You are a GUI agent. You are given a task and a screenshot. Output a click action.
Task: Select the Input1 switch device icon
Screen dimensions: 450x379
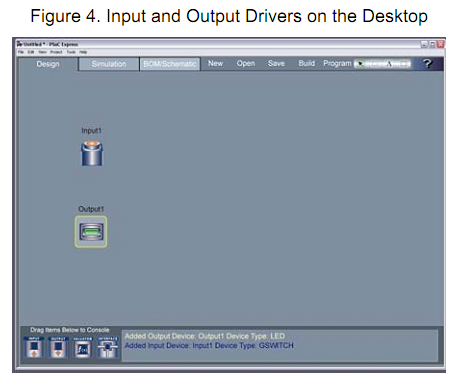92,153
